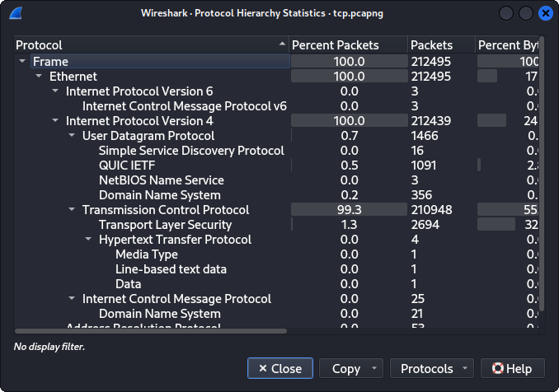Select the QUIC IETF row
Viewport: 559px width, 392px height.
pyautogui.click(x=125, y=166)
